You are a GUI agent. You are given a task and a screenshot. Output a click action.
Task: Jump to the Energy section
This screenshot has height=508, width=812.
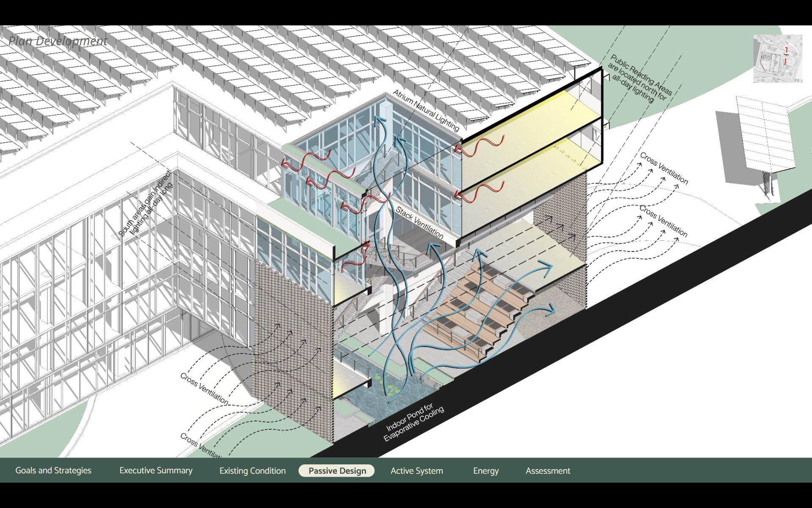point(486,471)
